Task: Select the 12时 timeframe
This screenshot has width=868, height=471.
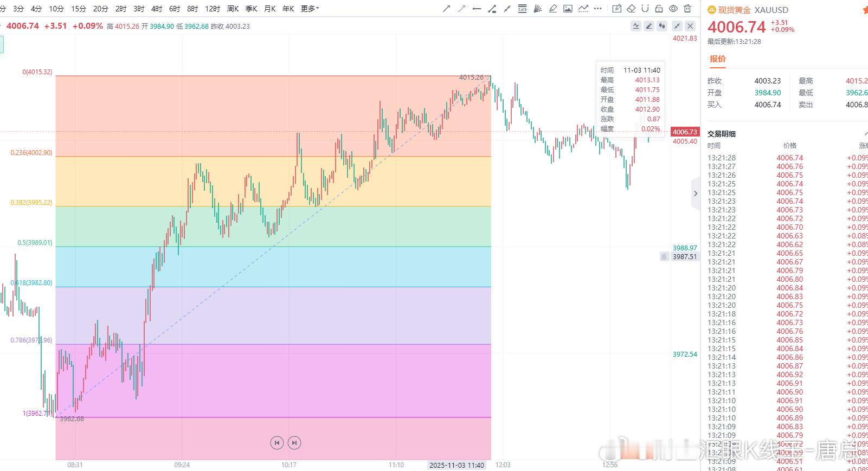Action: click(213, 9)
